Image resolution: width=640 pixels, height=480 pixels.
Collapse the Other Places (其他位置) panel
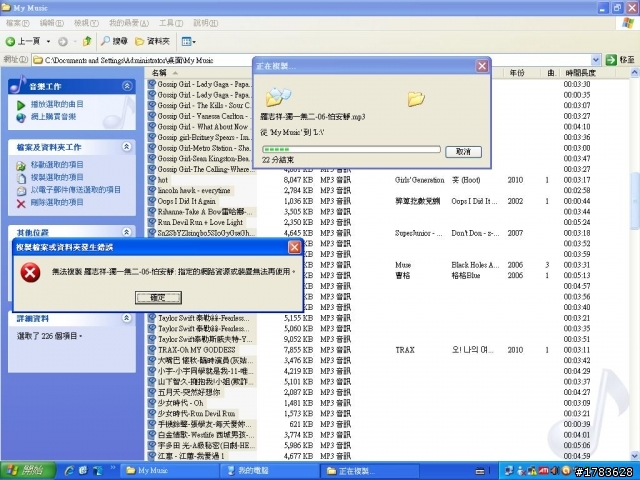pos(127,232)
